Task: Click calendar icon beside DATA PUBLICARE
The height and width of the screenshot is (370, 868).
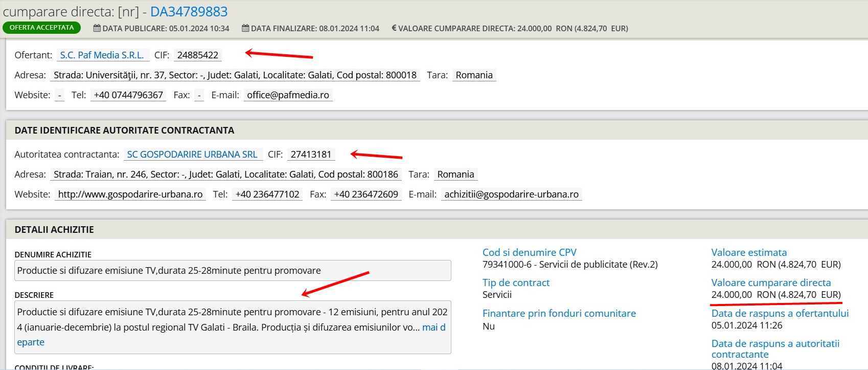Action: pyautogui.click(x=97, y=28)
